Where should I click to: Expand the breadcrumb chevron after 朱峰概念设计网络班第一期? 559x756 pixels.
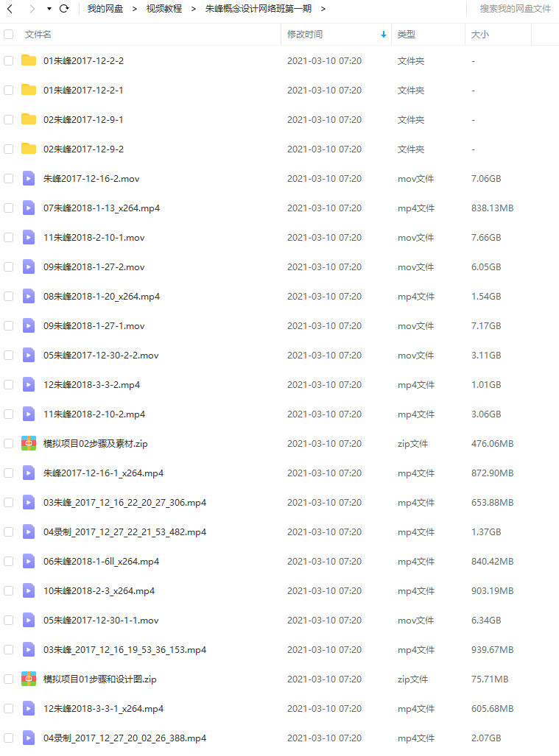coord(323,9)
